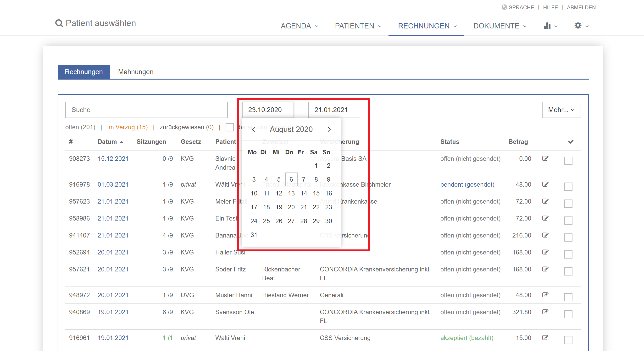Select checkbox for invoice 948972
The height and width of the screenshot is (351, 644).
coord(568,297)
